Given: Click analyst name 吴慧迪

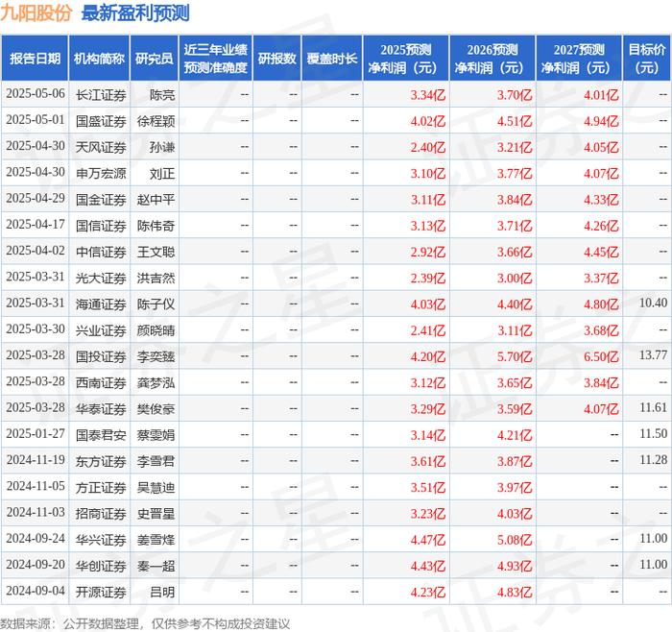Looking at the screenshot, I should point(156,487).
